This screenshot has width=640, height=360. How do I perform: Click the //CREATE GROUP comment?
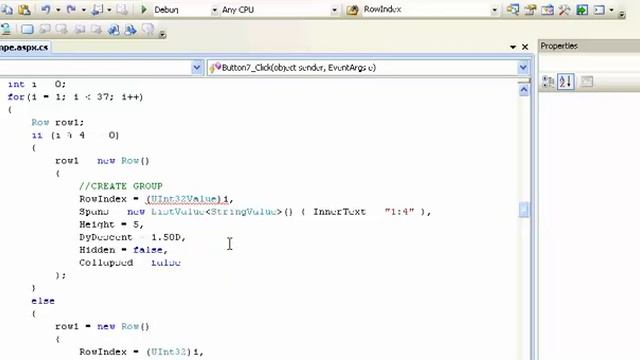tap(121, 186)
